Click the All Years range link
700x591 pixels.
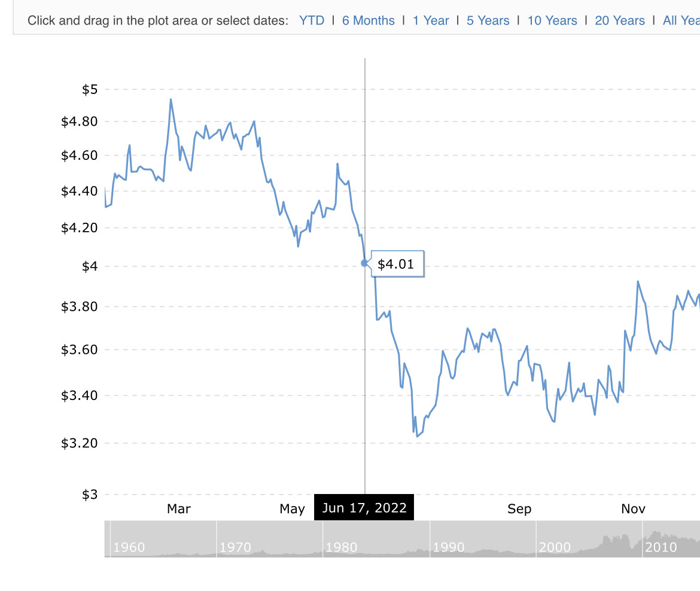click(681, 20)
